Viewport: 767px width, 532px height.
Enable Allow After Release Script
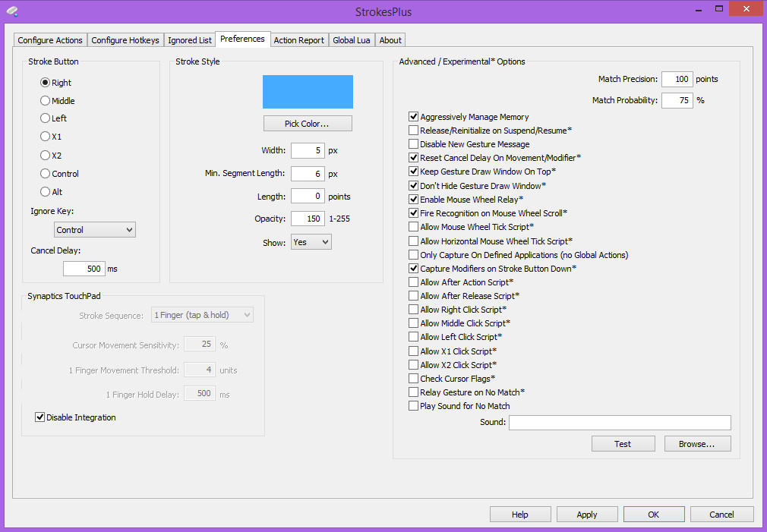point(413,295)
